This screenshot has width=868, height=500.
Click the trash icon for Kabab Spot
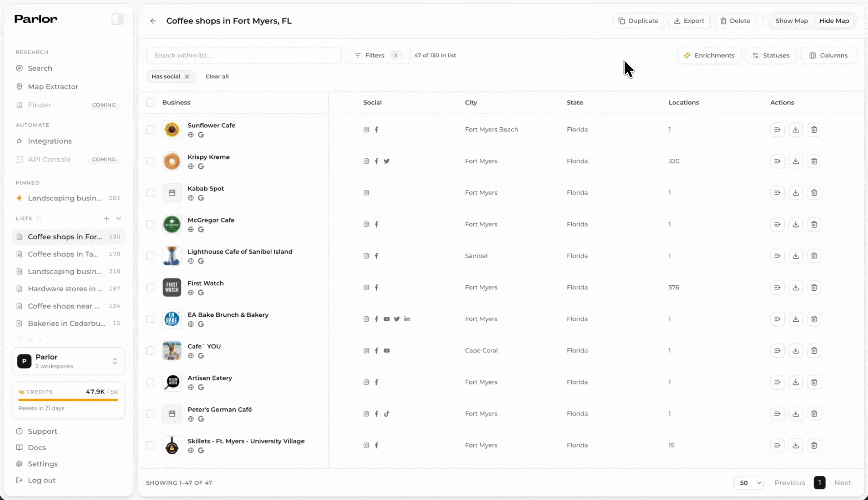coord(814,193)
